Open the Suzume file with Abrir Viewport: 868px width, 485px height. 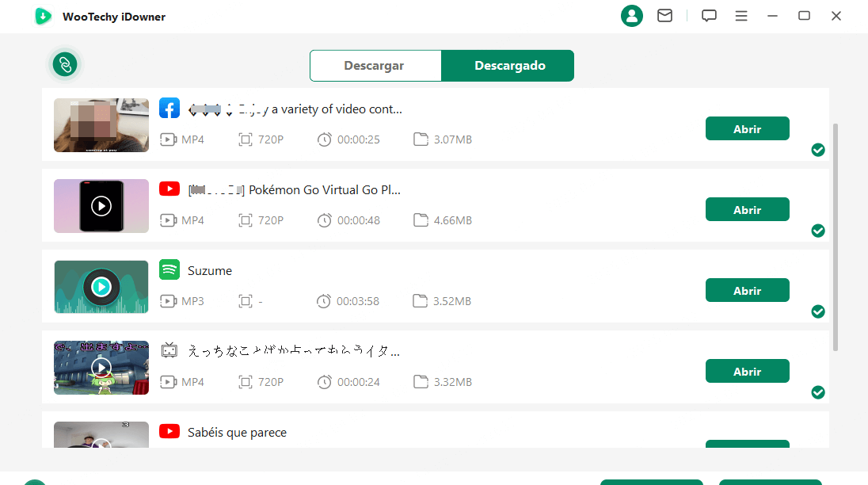[747, 290]
